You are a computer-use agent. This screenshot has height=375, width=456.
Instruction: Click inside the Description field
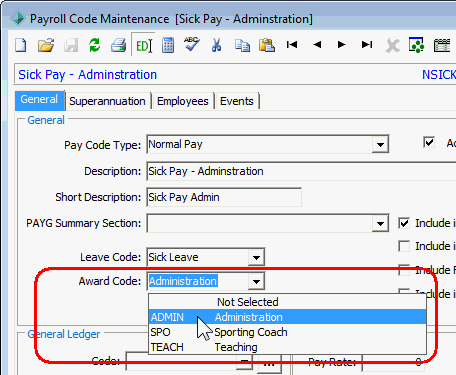pyautogui.click(x=301, y=171)
